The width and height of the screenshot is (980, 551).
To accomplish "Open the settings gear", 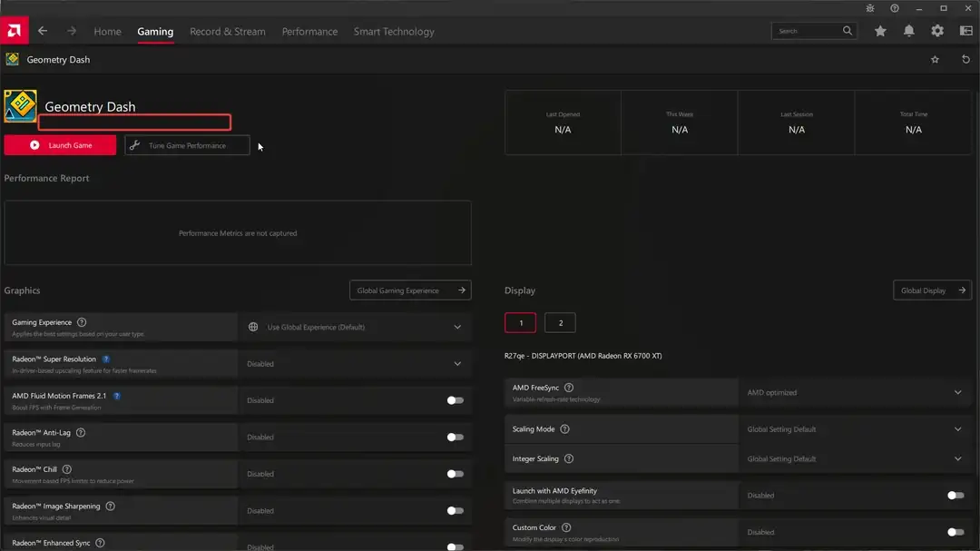I will pos(936,31).
